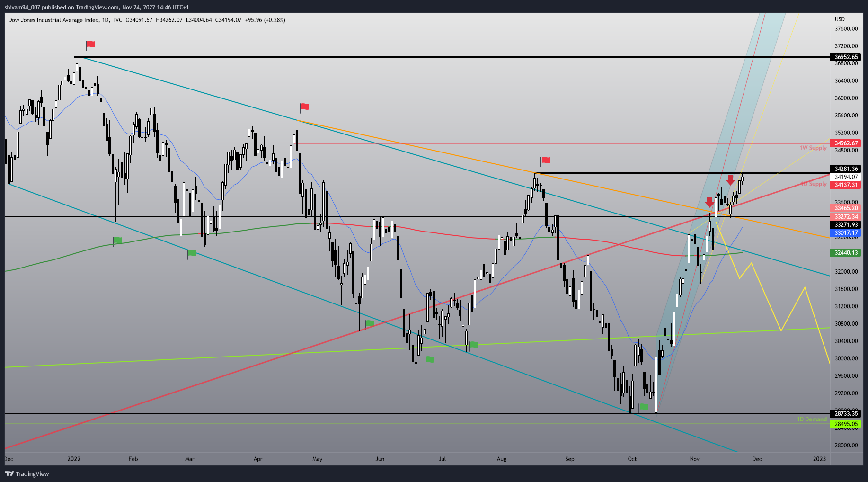Click the 1W Supply zone label
868x482 pixels.
[x=813, y=148]
